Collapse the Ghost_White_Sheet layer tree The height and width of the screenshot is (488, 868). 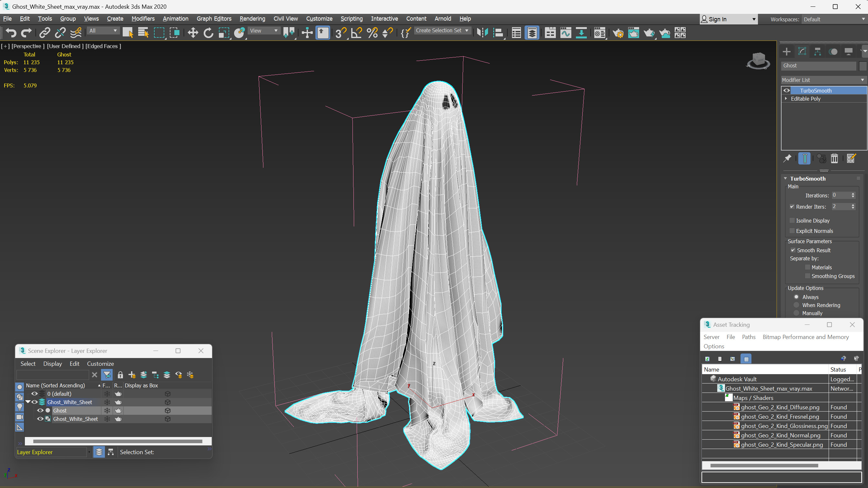click(29, 402)
